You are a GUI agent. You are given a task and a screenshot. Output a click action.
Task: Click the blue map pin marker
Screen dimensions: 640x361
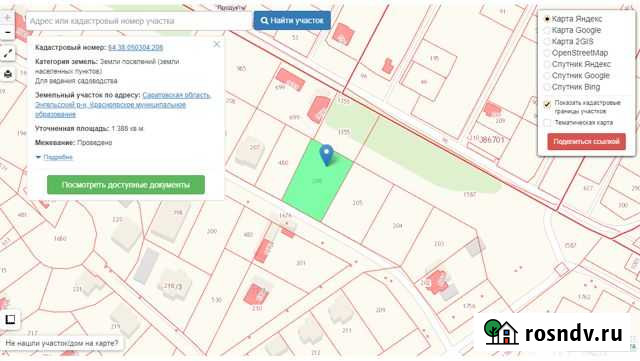(327, 155)
